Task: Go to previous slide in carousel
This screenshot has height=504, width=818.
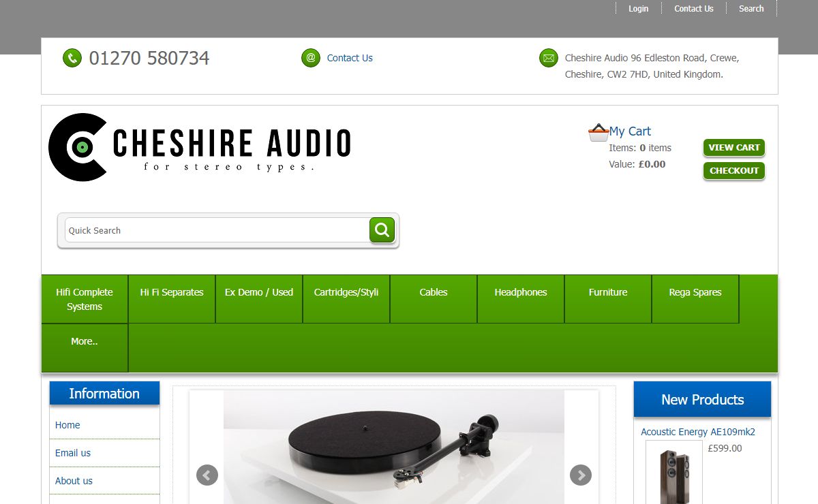Action: pos(207,475)
